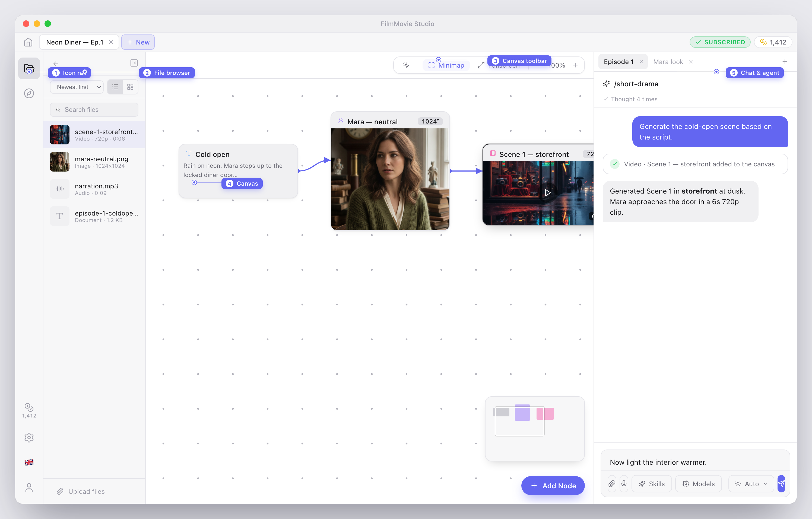The image size is (812, 519).
Task: Click the 1024² resolution badge
Action: [430, 121]
